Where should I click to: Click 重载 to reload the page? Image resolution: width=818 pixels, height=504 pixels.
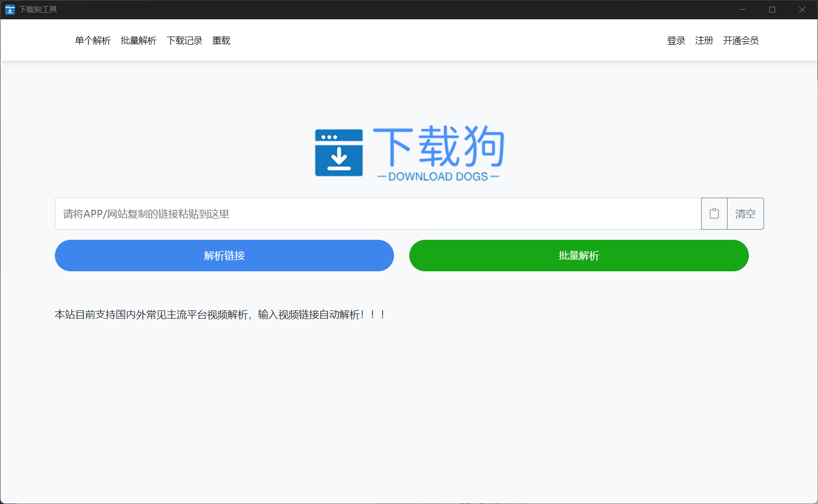click(221, 41)
